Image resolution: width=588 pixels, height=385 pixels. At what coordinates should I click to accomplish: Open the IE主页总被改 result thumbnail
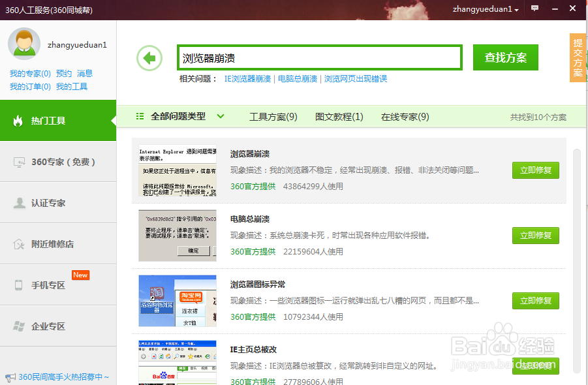tap(178, 363)
